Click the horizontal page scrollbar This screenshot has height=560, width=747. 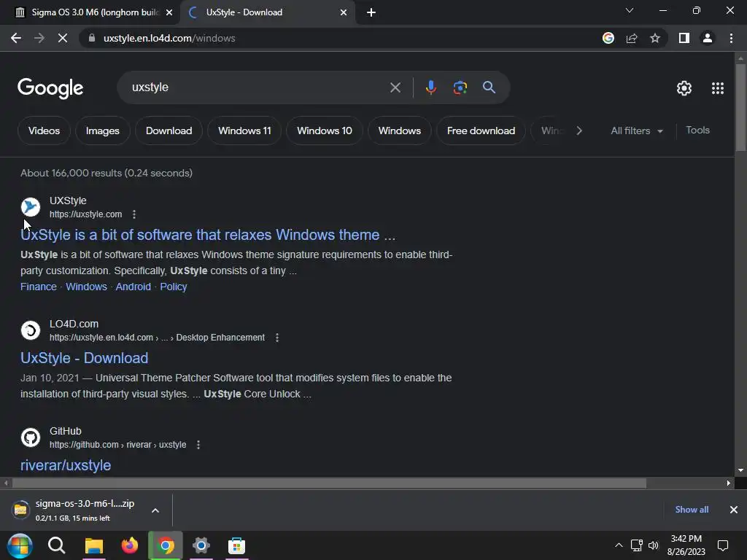pyautogui.click(x=329, y=483)
